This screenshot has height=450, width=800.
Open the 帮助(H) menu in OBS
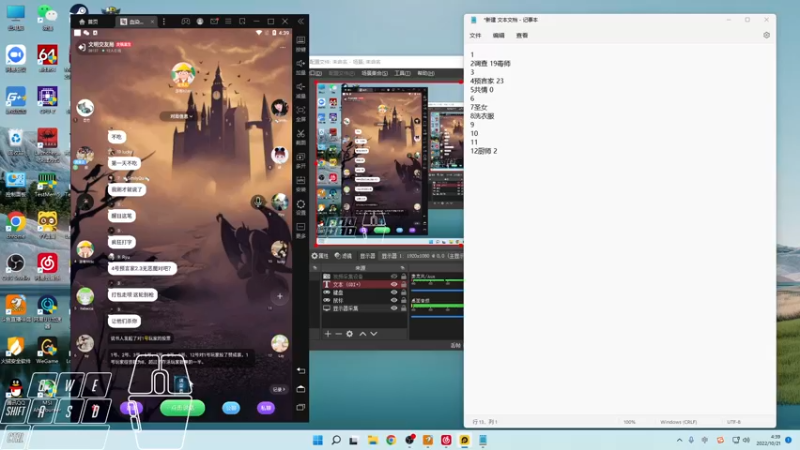click(426, 73)
